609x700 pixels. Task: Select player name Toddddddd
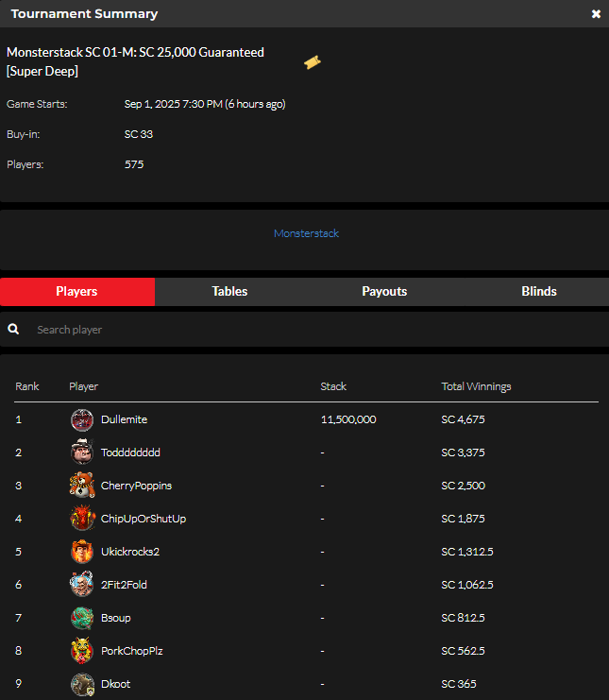pyautogui.click(x=130, y=452)
